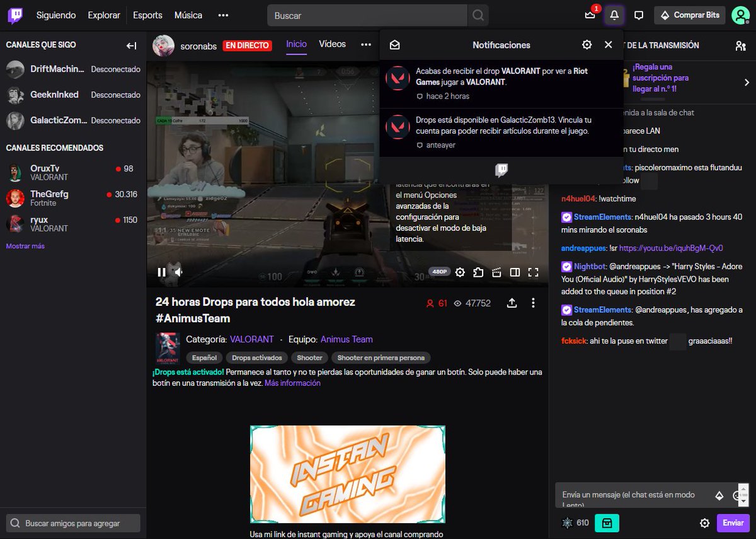This screenshot has width=756, height=539.
Task: Click the Instant Gaming panel image
Action: click(348, 474)
